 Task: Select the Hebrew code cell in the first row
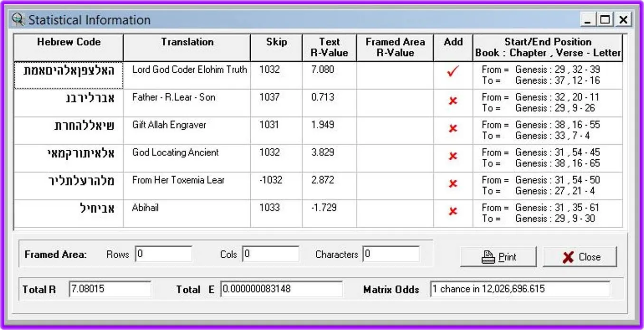click(x=69, y=75)
